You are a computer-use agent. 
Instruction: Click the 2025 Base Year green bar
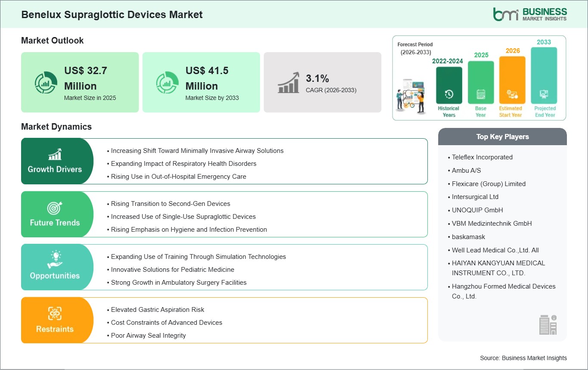[x=481, y=83]
